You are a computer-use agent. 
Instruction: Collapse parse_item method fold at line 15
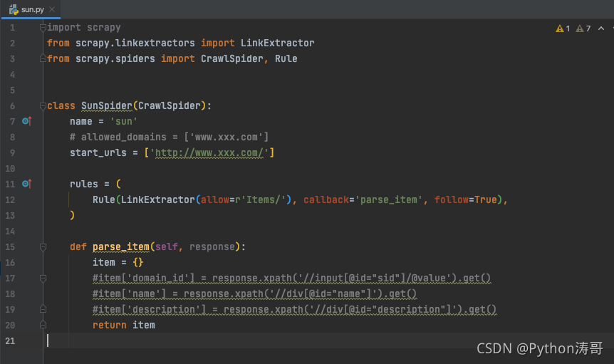click(43, 247)
